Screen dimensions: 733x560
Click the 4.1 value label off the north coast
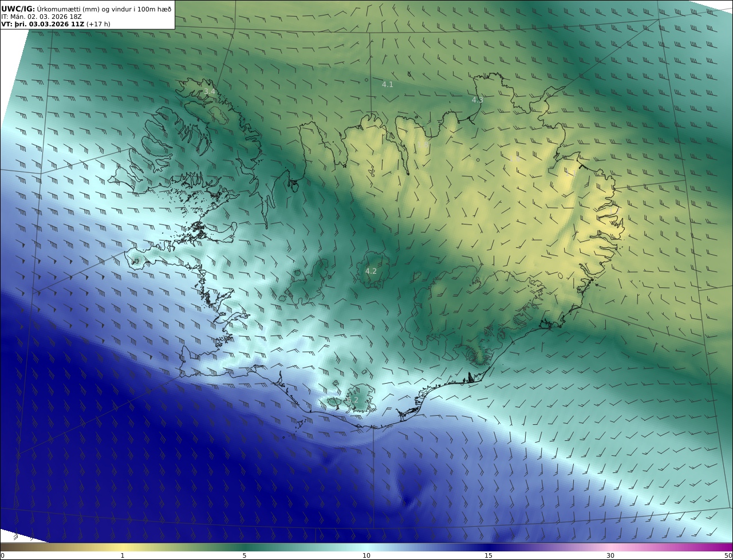pos(388,84)
